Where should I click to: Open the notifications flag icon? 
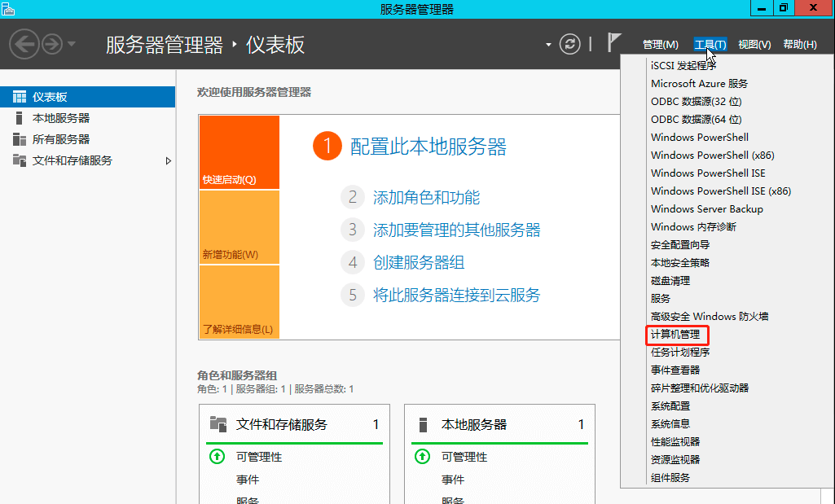click(614, 42)
